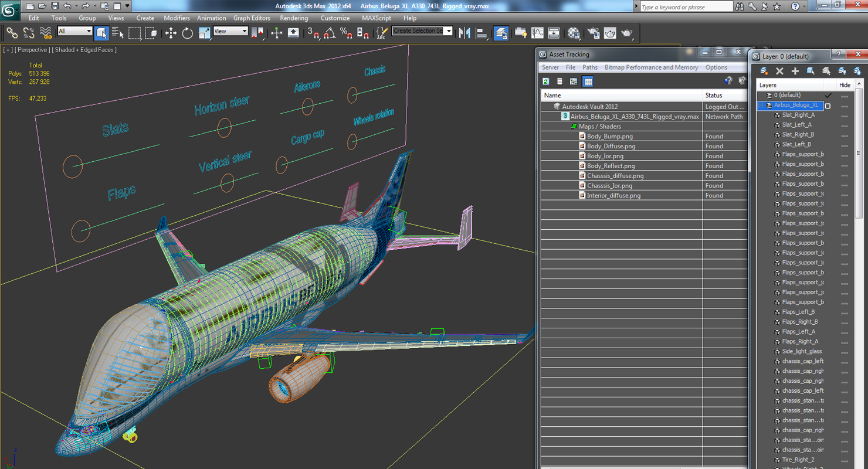Image resolution: width=868 pixels, height=469 pixels.
Task: Click the Mirror tool icon
Action: click(x=465, y=33)
